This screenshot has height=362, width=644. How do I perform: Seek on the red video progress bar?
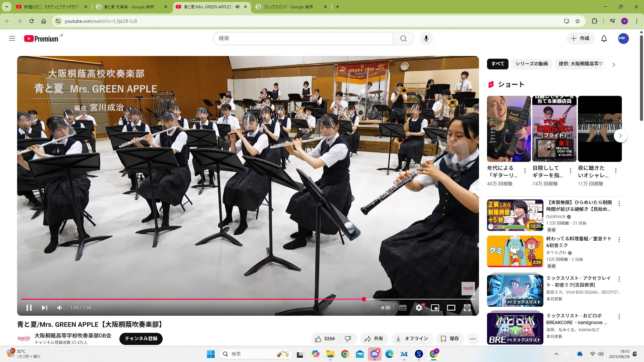coord(201,299)
